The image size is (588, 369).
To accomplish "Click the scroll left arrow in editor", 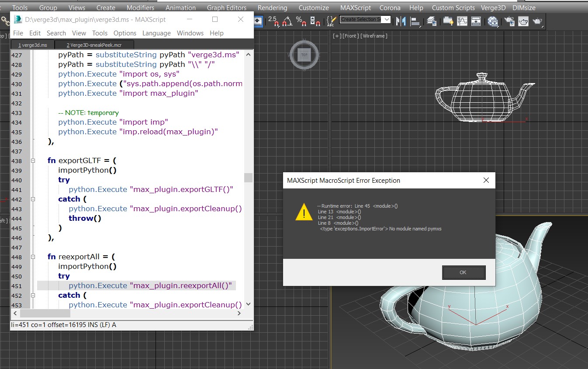I will click(15, 313).
